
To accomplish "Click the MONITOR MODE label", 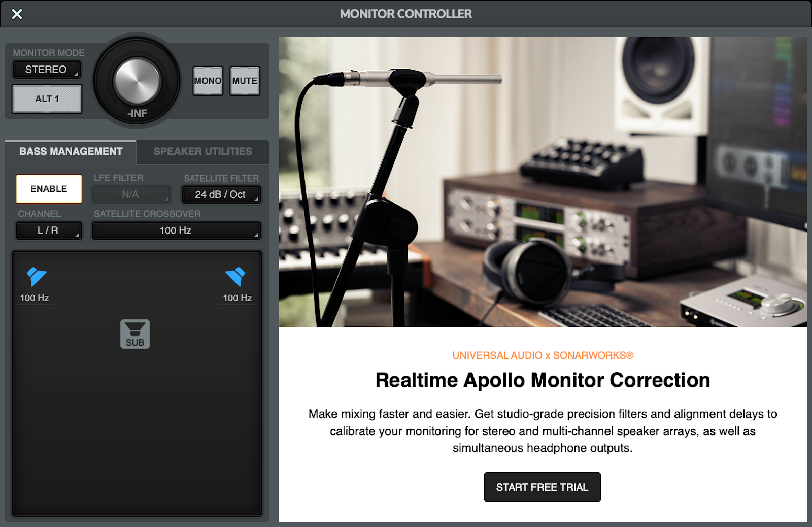I will click(49, 53).
